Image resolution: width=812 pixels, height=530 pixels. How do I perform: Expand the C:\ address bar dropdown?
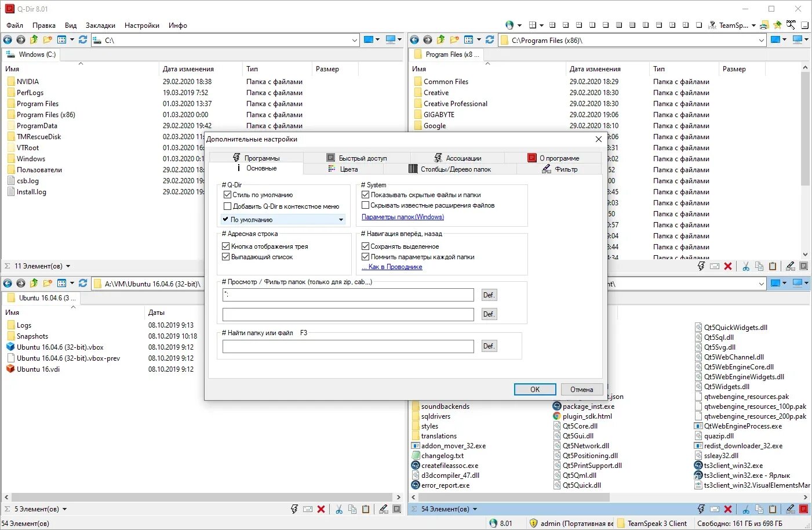[355, 41]
